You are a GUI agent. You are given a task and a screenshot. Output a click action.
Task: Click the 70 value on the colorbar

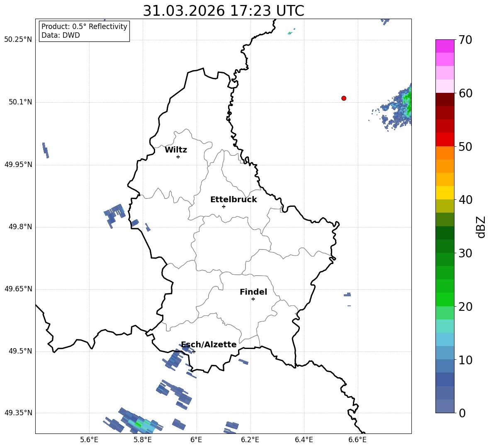pos(465,40)
